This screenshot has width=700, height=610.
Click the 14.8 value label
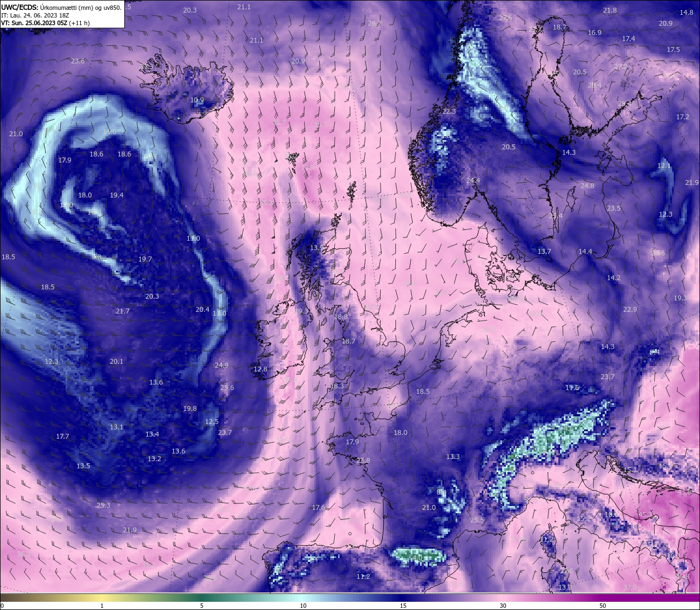(x=686, y=13)
